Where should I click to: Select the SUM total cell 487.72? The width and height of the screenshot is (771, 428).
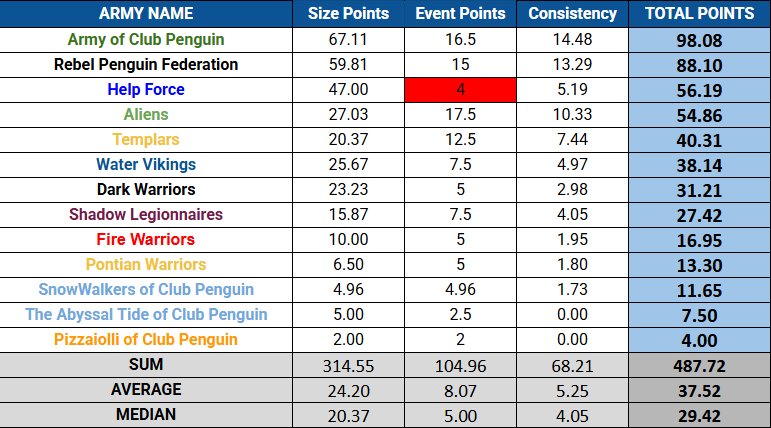pyautogui.click(x=699, y=366)
